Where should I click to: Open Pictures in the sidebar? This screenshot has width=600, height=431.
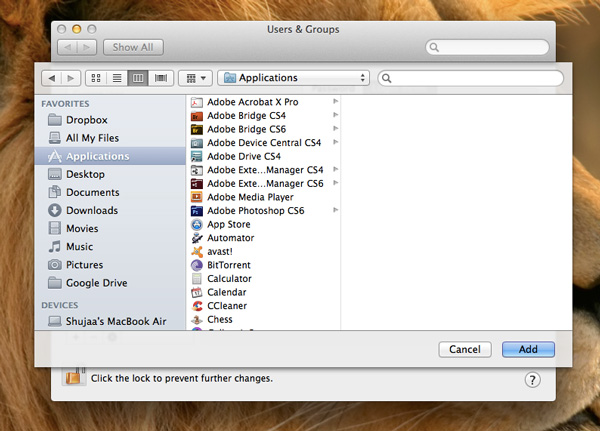click(x=110, y=265)
